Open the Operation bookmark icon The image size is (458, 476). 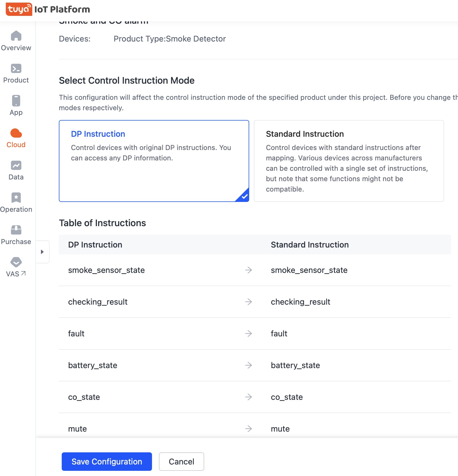[x=16, y=198]
